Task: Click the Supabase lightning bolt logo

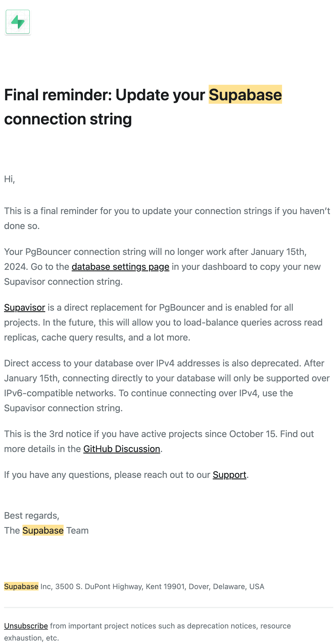Action: click(x=18, y=22)
